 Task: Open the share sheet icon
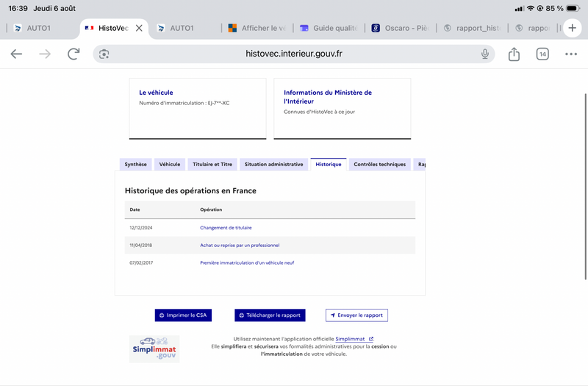514,54
